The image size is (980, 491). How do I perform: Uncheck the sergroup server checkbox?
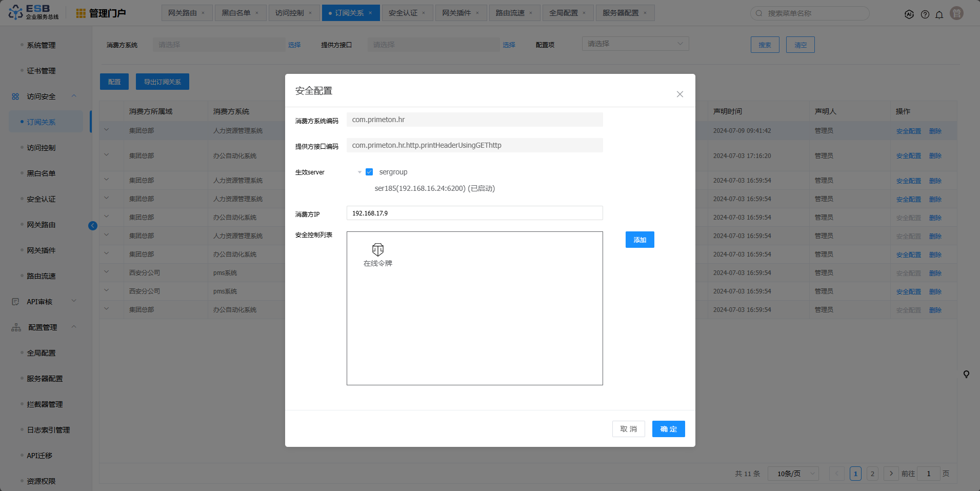click(369, 172)
